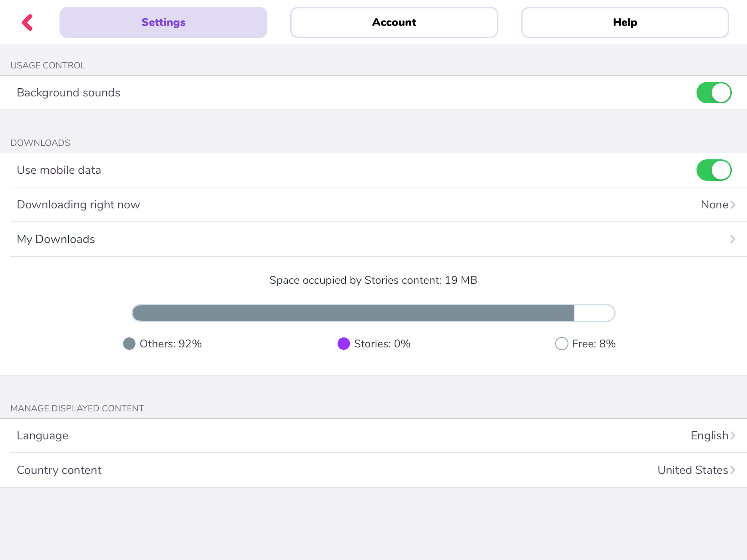Open the Help section

coord(625,22)
